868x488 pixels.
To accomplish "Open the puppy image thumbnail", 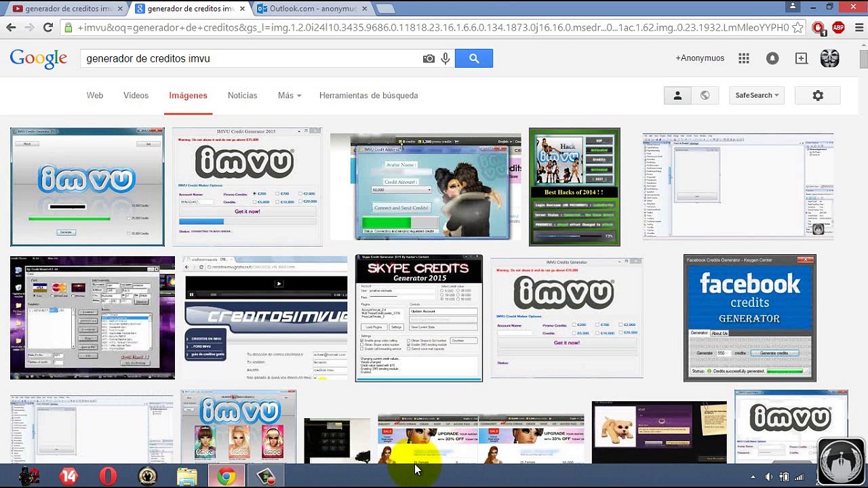I will pyautogui.click(x=659, y=432).
